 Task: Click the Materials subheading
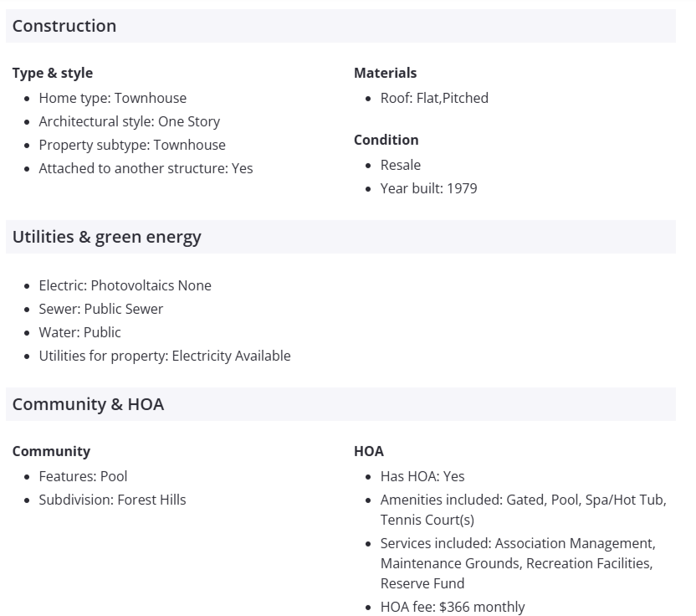[x=385, y=73]
